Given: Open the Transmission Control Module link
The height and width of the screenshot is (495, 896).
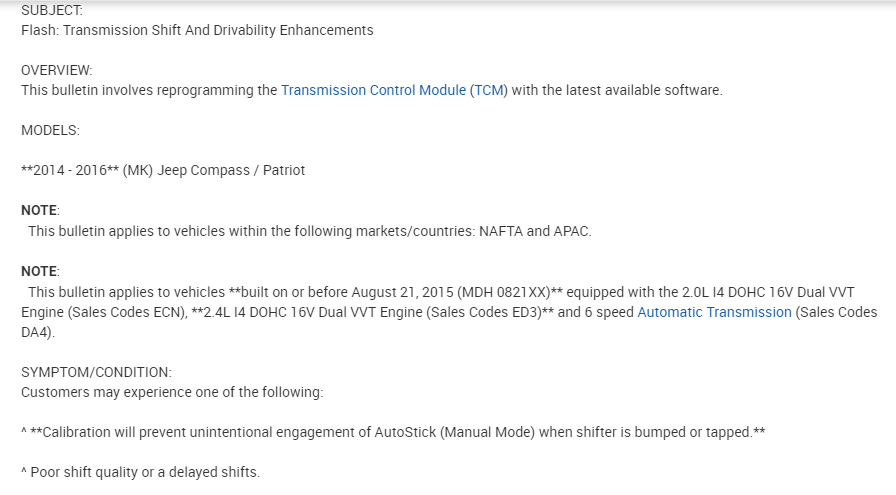Looking at the screenshot, I should [373, 90].
